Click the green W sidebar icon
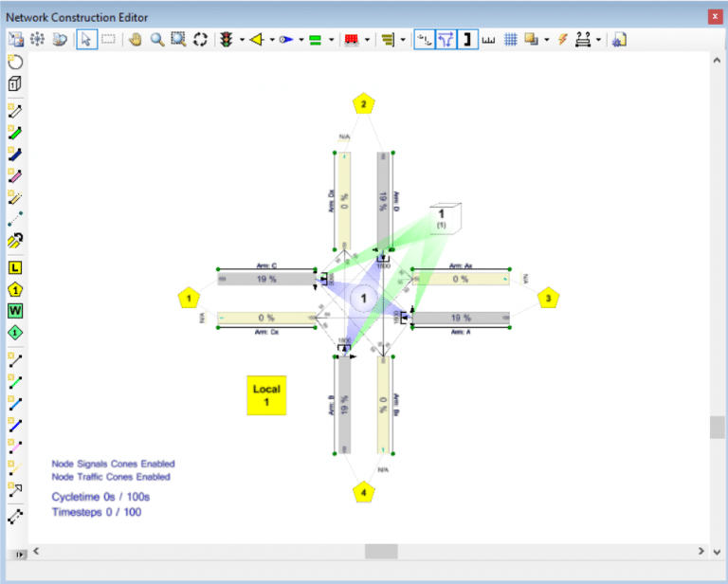This screenshot has width=728, height=584. click(15, 311)
